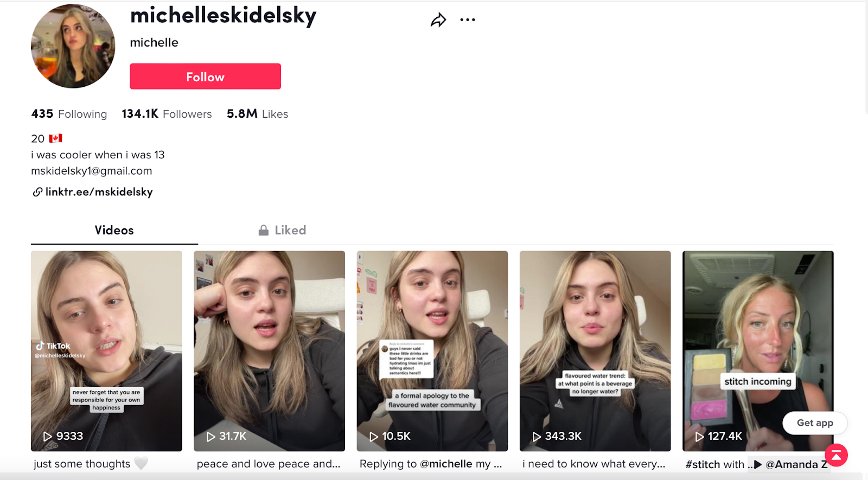The image size is (868, 480).
Task: Open the 31.7K views video thumbnail
Action: coord(269,351)
